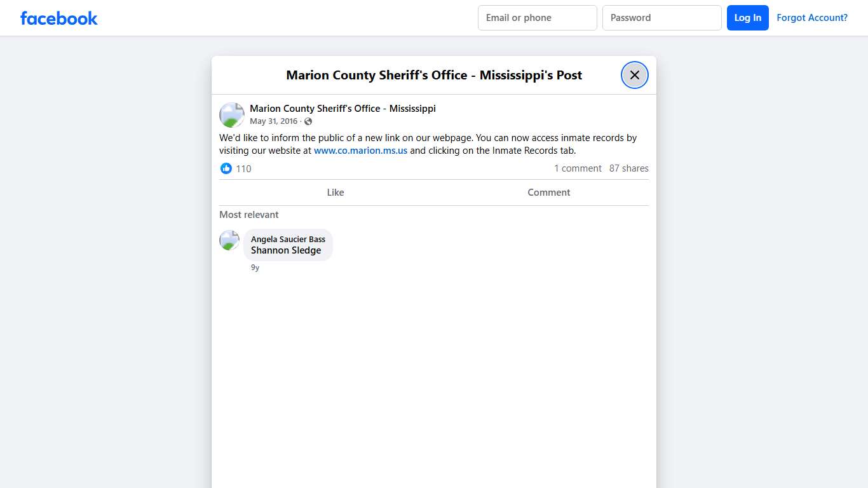Open tagged name Shannon Sledge
Screen dimensions: 868x488
pos(286,250)
